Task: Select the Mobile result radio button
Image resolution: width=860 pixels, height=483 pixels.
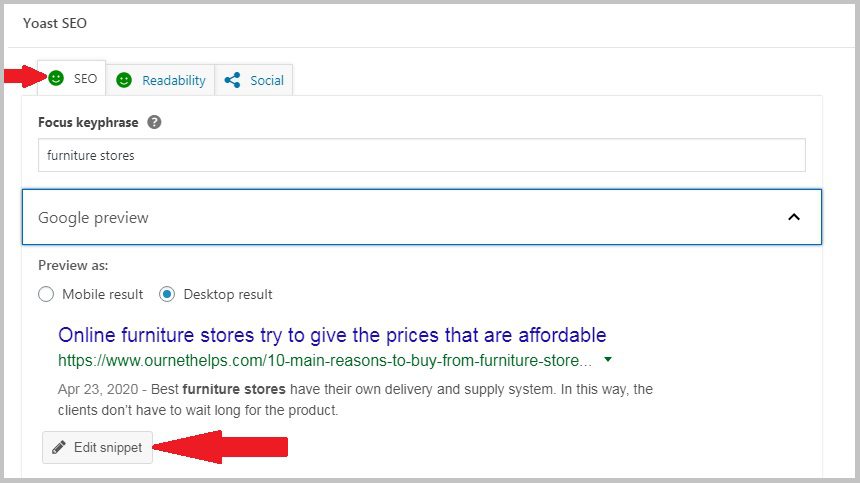Action: [x=46, y=294]
